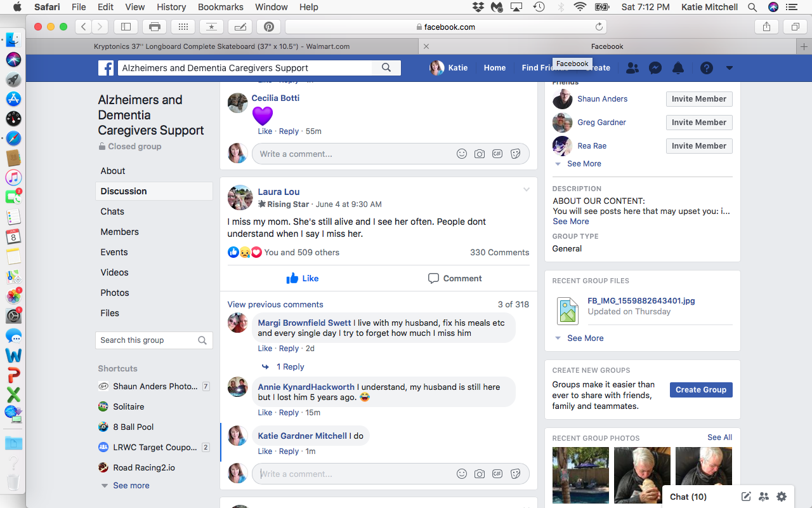Image resolution: width=812 pixels, height=508 pixels.
Task: Attach a photo using bottom camera icon
Action: tap(480, 474)
